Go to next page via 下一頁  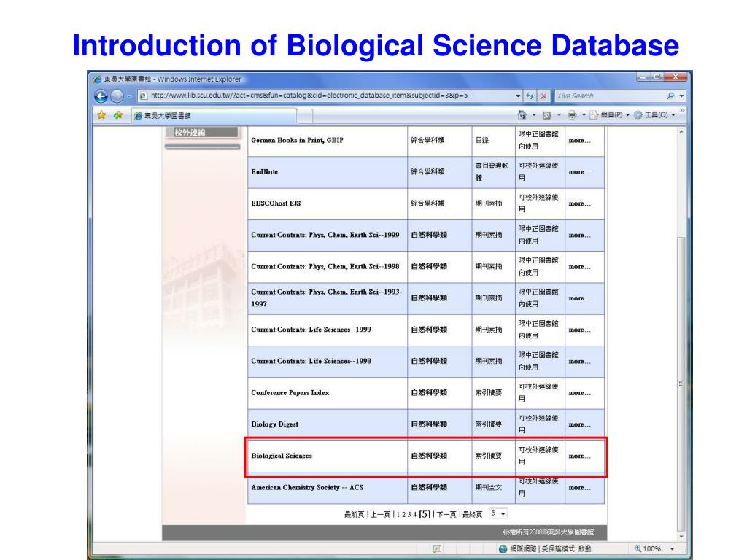tap(446, 514)
